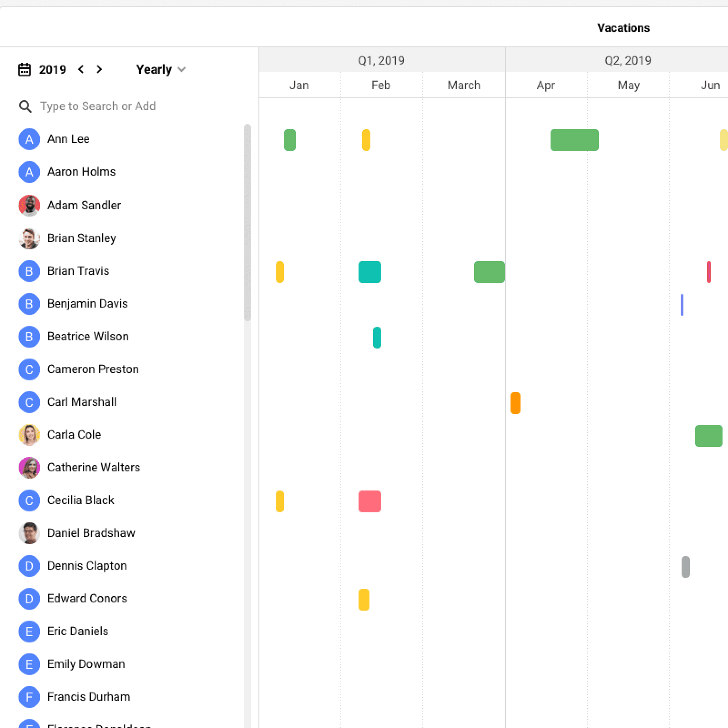Click the name Carla Cole
The width and height of the screenshot is (728, 728).
tap(74, 435)
